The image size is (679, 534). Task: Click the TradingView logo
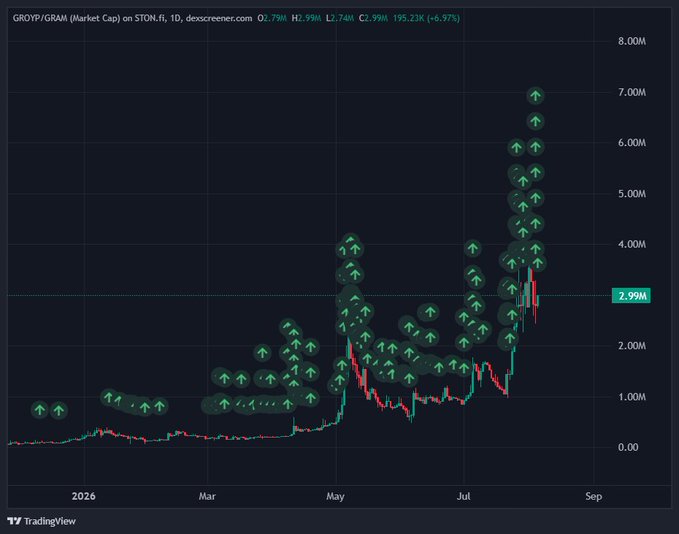click(41, 521)
